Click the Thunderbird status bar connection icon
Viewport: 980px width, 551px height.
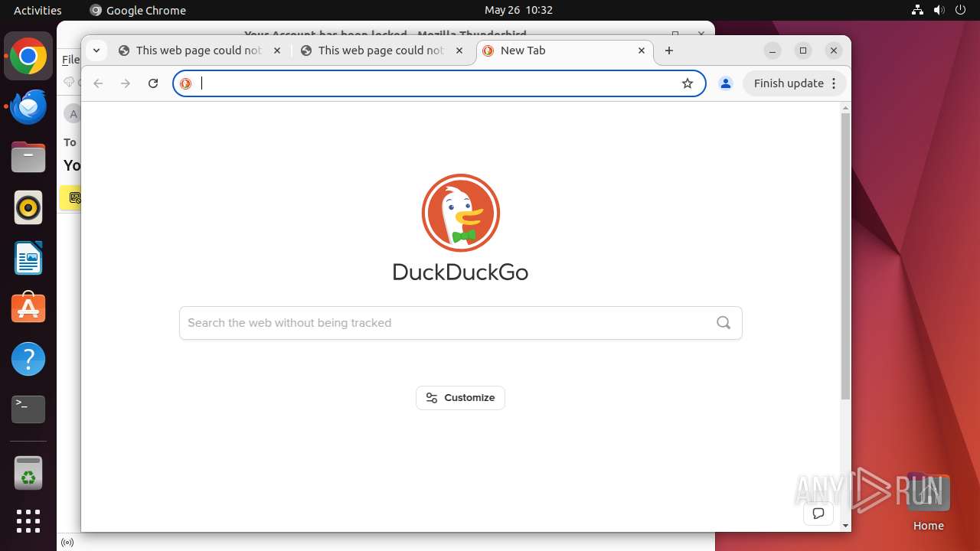pos(67,543)
